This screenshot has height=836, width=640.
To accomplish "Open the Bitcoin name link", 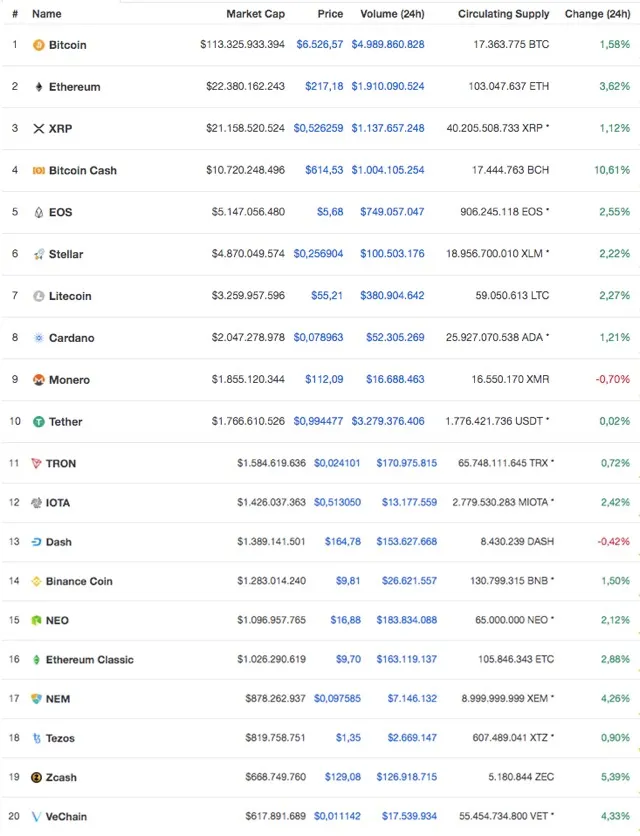I will [x=68, y=45].
